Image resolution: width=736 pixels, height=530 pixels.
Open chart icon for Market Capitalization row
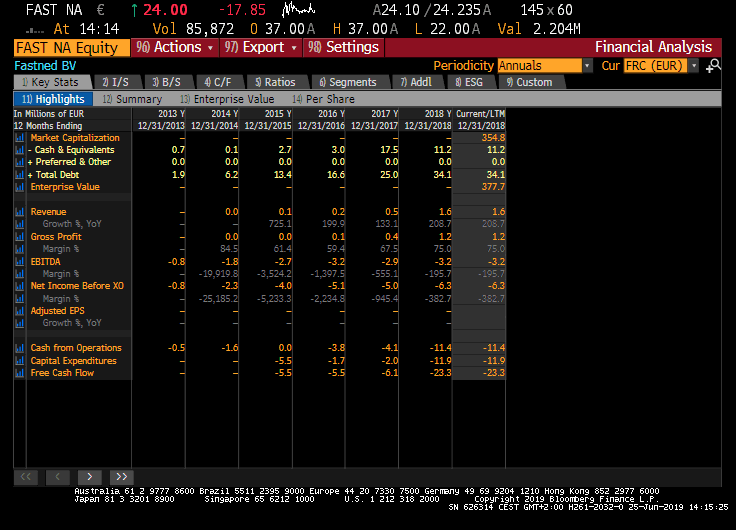click(x=20, y=138)
